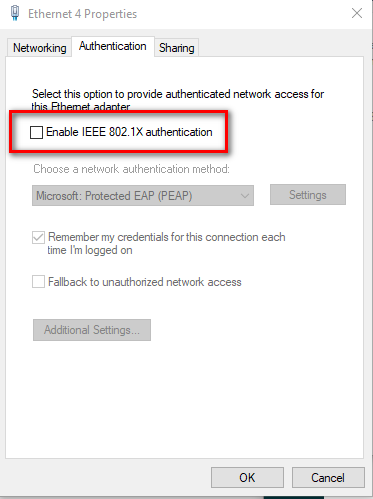Close the Ethernet 4 Properties dialog

point(357,13)
